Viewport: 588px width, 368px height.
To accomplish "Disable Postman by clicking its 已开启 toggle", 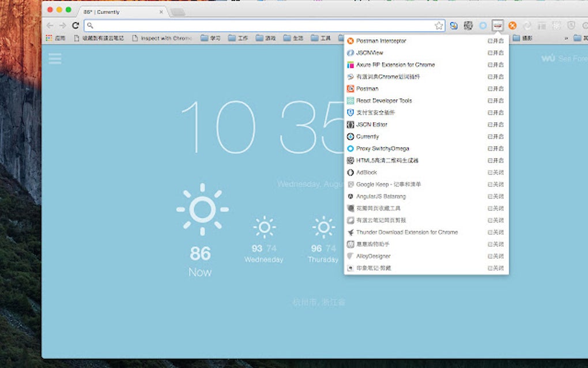I will point(495,88).
